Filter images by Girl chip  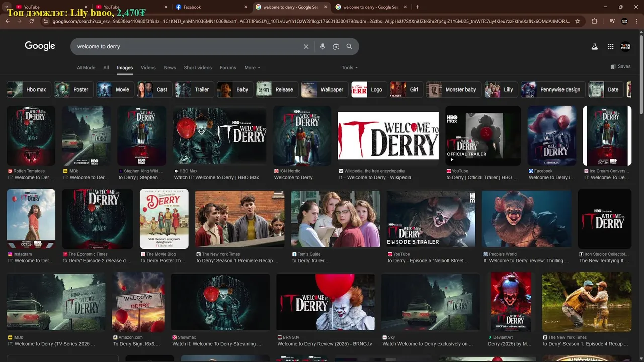406,89
